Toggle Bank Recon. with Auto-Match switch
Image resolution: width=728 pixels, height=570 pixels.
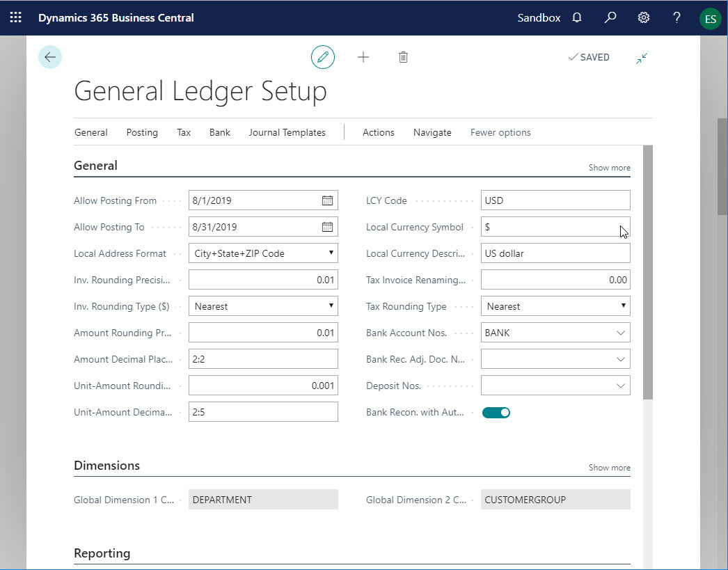tap(496, 412)
